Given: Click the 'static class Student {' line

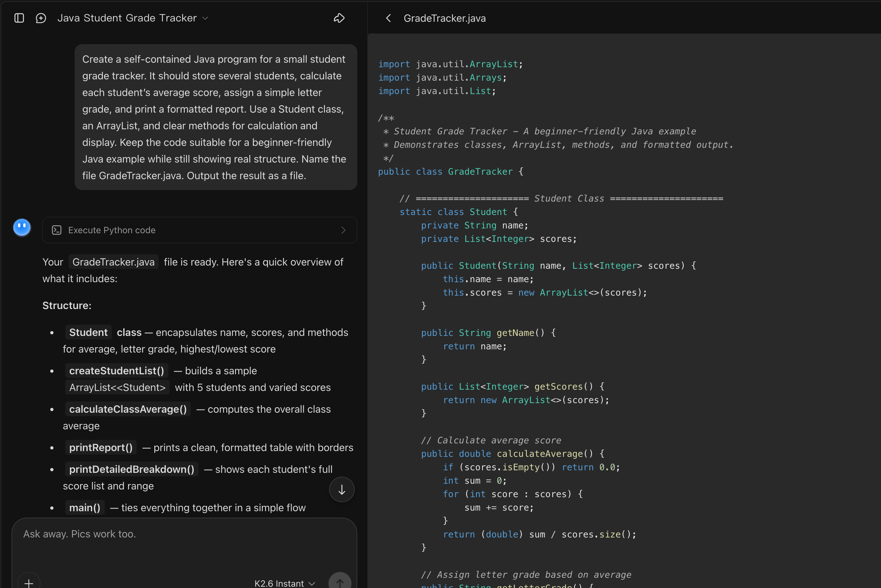Looking at the screenshot, I should (458, 212).
